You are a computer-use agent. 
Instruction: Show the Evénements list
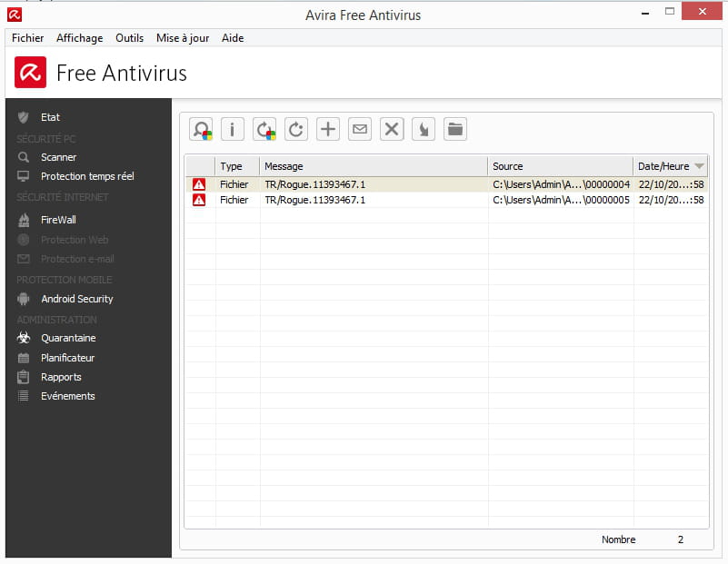[68, 396]
